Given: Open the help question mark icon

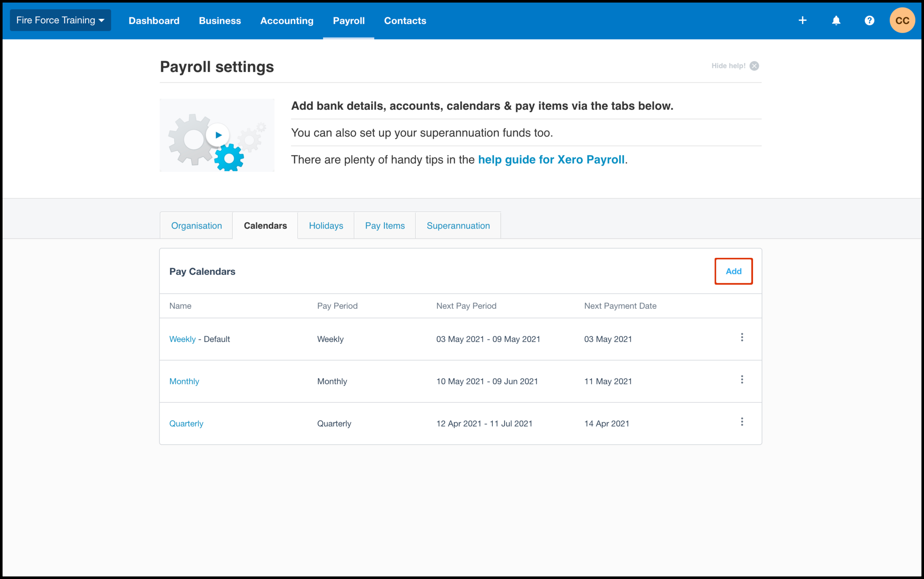Looking at the screenshot, I should point(869,21).
